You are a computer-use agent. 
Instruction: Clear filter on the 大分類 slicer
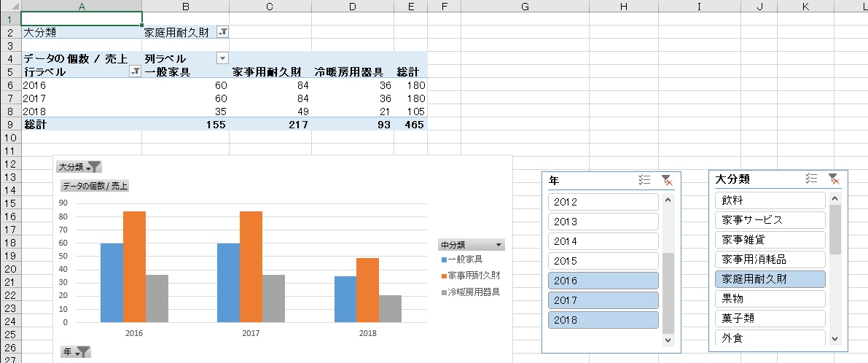click(833, 178)
